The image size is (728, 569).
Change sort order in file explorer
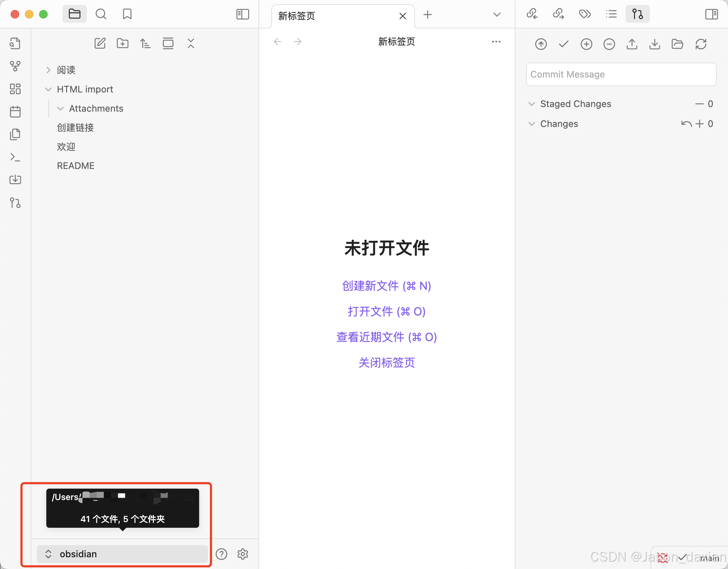145,44
